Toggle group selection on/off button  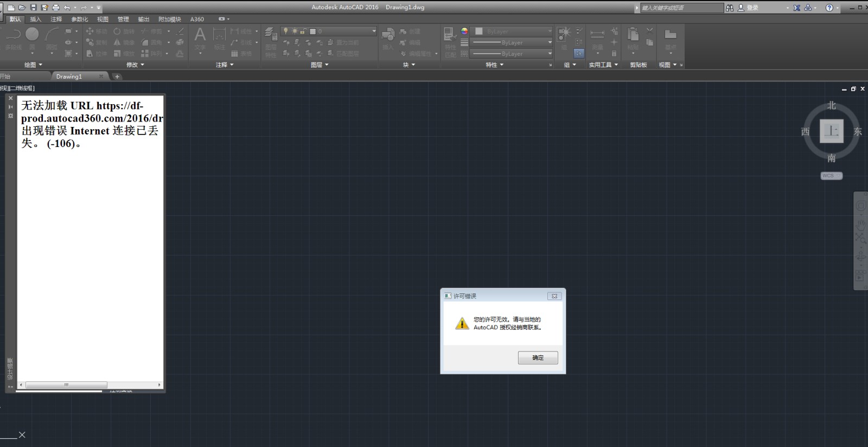click(579, 53)
